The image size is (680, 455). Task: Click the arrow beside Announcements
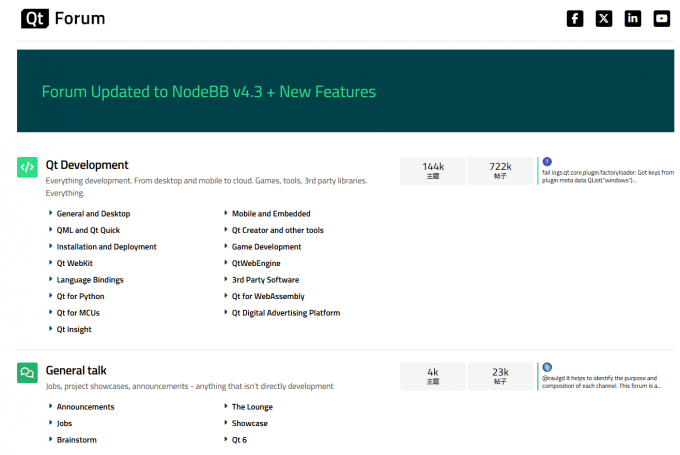(x=51, y=407)
